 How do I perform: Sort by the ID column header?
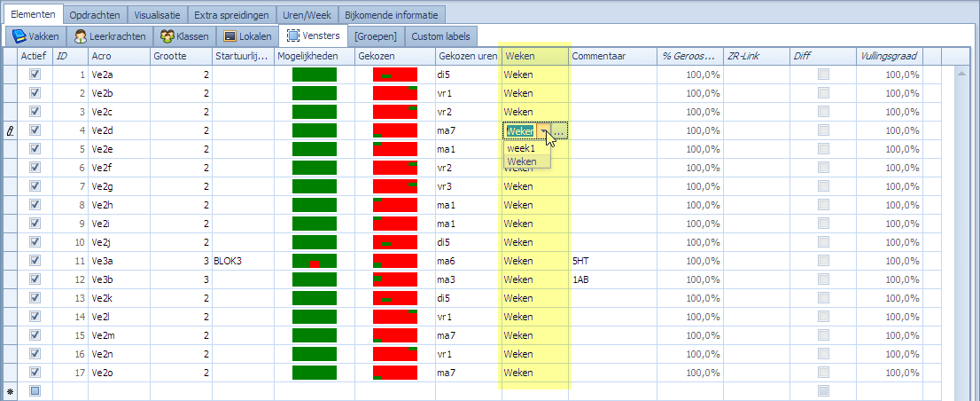(70, 56)
